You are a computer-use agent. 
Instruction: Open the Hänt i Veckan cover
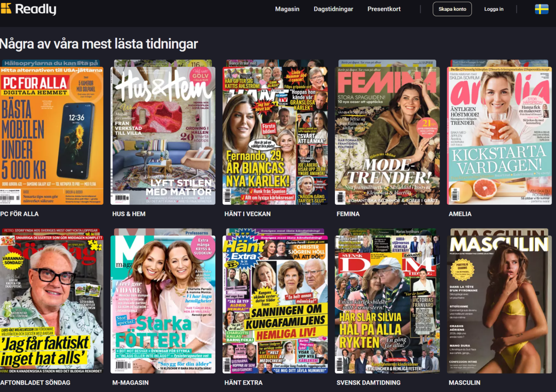click(275, 136)
